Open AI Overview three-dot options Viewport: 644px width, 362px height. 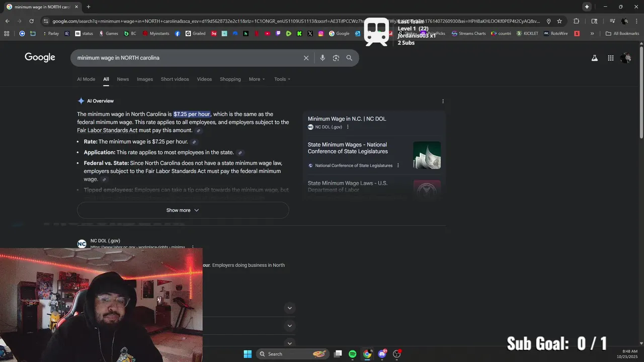pyautogui.click(x=443, y=101)
